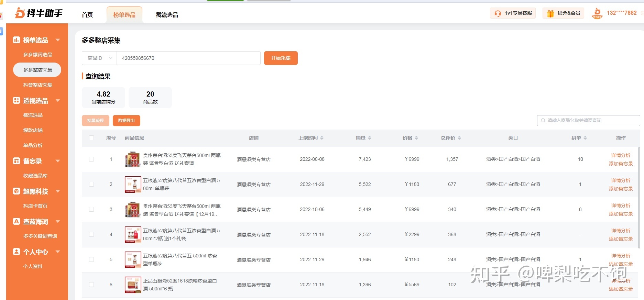Check the checkbox for row 3
Image resolution: width=644 pixels, height=300 pixels.
[x=91, y=209]
